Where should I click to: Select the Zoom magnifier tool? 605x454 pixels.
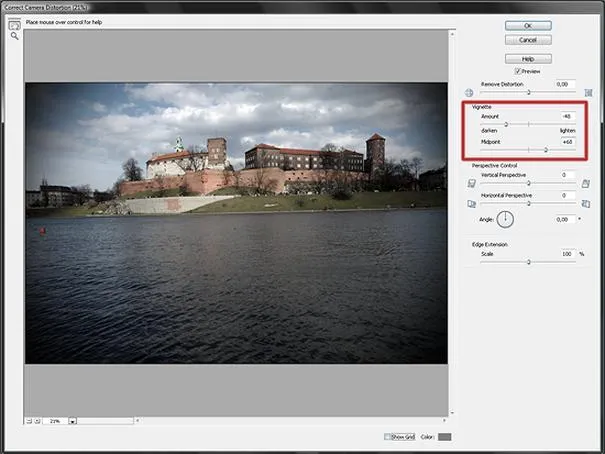point(14,36)
